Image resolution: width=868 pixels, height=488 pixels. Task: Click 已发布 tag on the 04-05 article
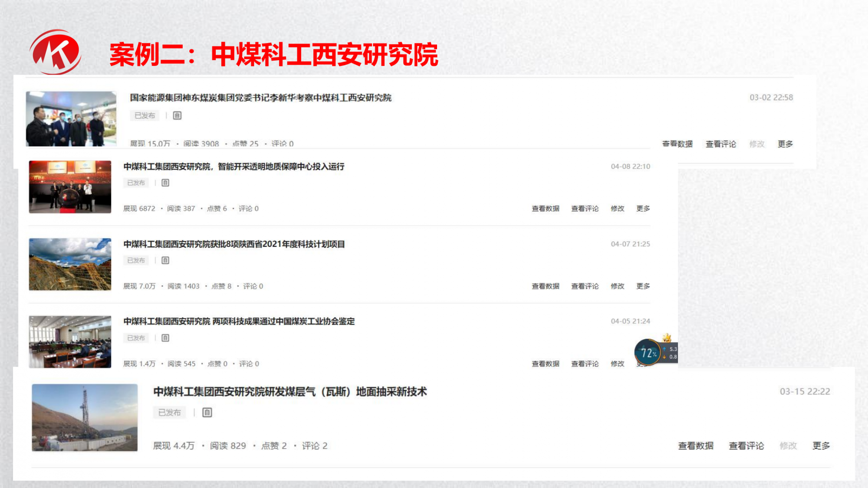(136, 338)
